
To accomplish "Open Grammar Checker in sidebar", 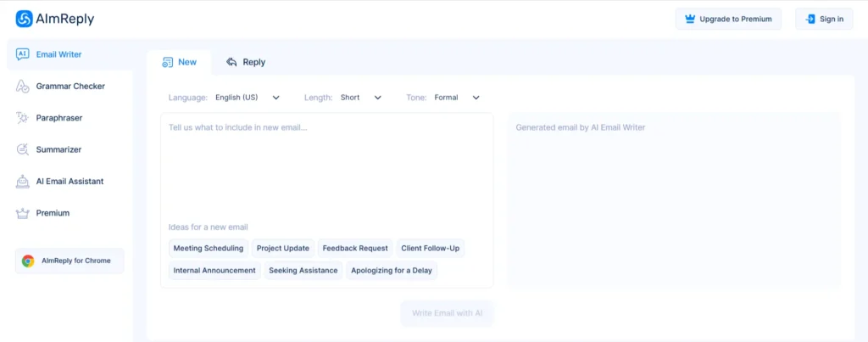I will coord(70,86).
